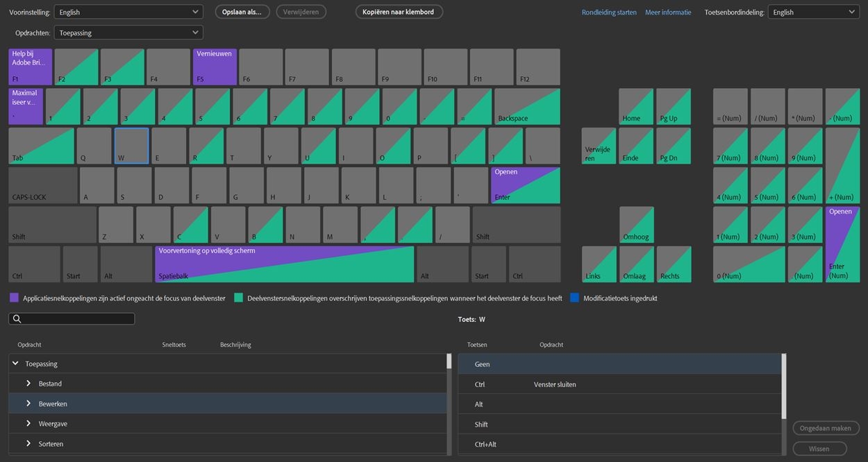Select the Pg Up key
The image size is (868, 462).
click(674, 106)
